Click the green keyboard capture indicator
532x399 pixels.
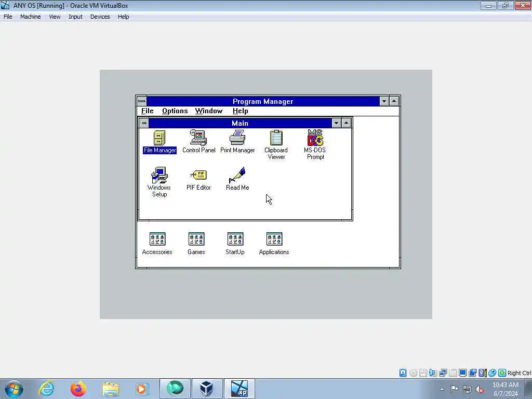point(502,373)
